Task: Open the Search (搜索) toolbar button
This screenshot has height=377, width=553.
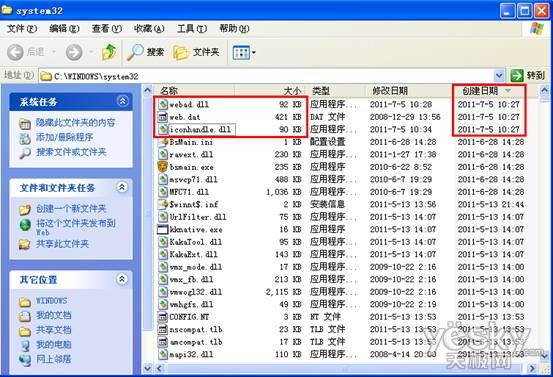Action: (x=146, y=52)
